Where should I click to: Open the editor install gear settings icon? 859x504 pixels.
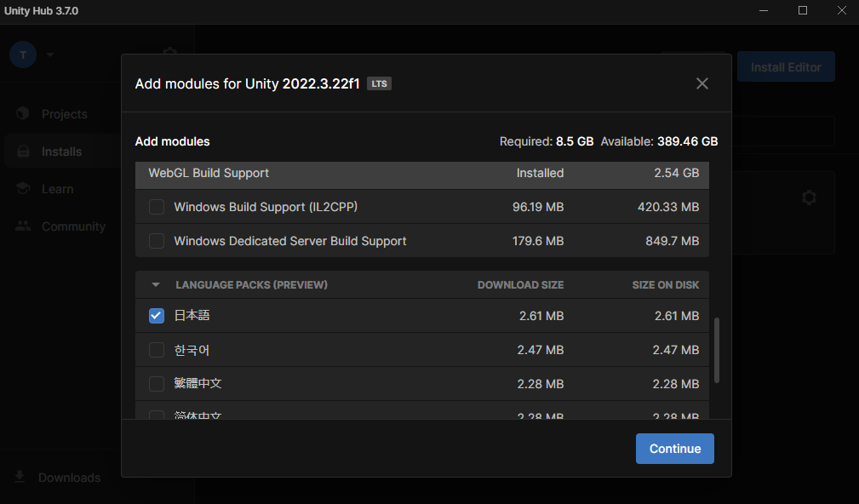click(809, 198)
